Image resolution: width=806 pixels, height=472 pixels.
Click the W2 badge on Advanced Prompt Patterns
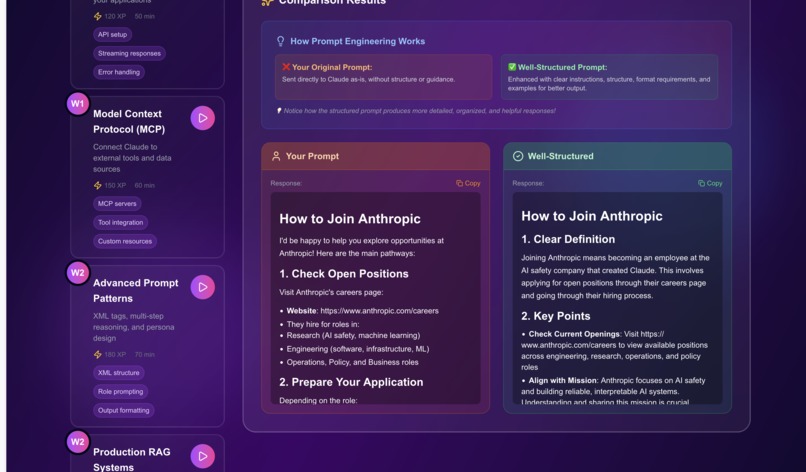(78, 273)
